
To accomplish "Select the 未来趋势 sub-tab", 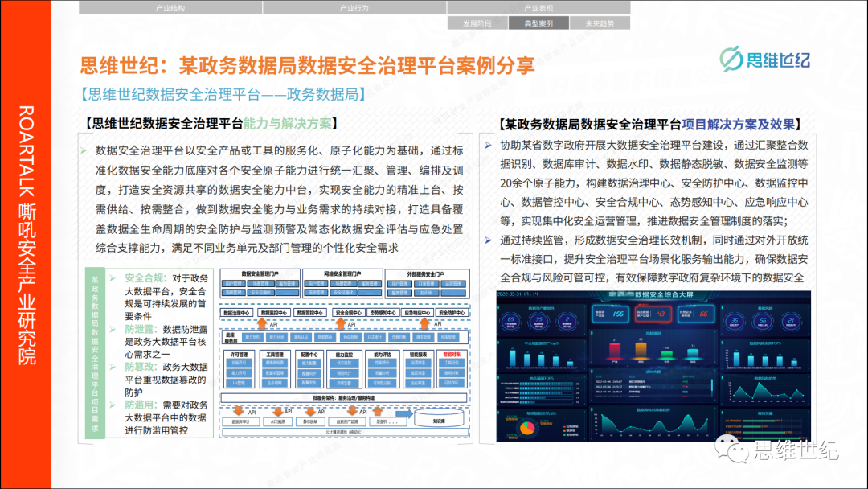I will [600, 23].
